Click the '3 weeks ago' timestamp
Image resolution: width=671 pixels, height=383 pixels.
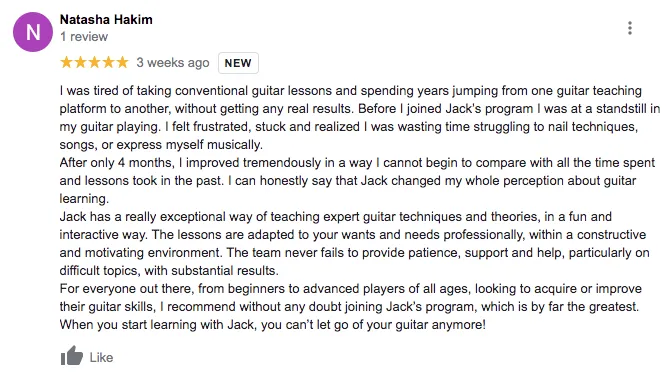point(173,63)
